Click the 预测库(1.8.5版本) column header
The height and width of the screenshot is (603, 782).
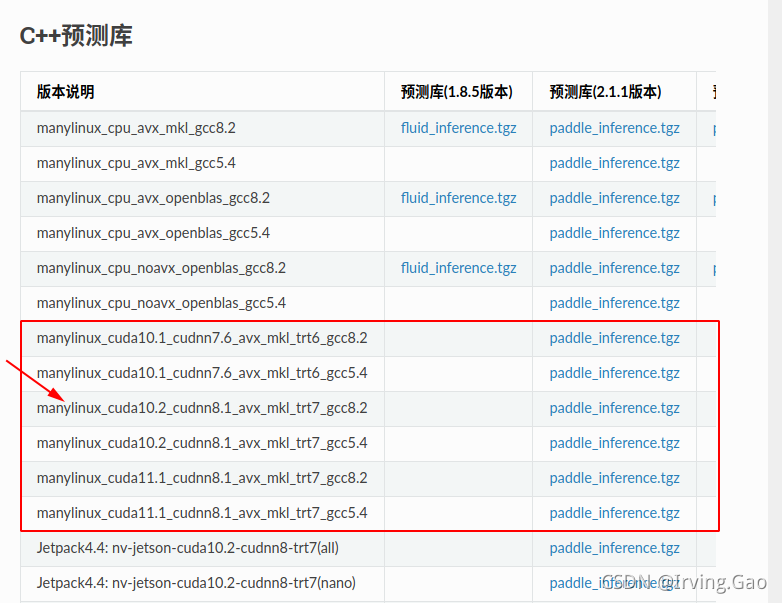tap(456, 92)
